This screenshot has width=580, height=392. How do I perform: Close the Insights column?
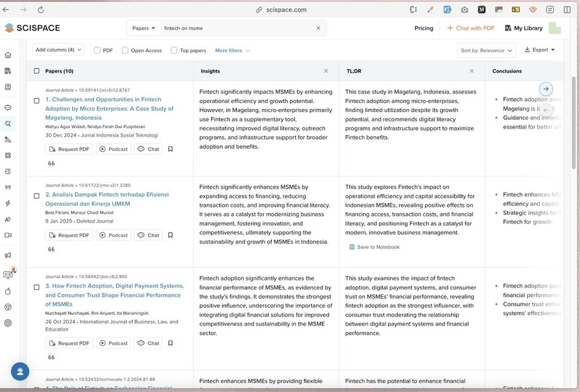click(326, 71)
